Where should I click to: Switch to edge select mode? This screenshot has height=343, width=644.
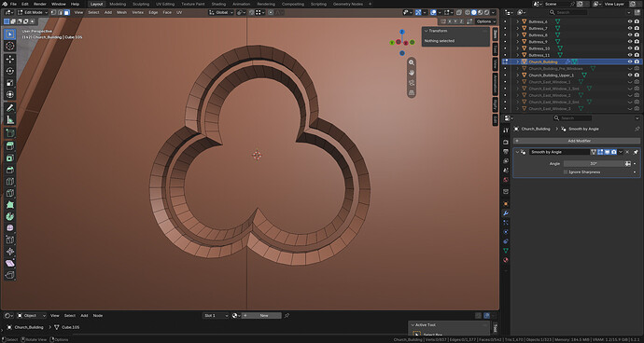coord(60,12)
